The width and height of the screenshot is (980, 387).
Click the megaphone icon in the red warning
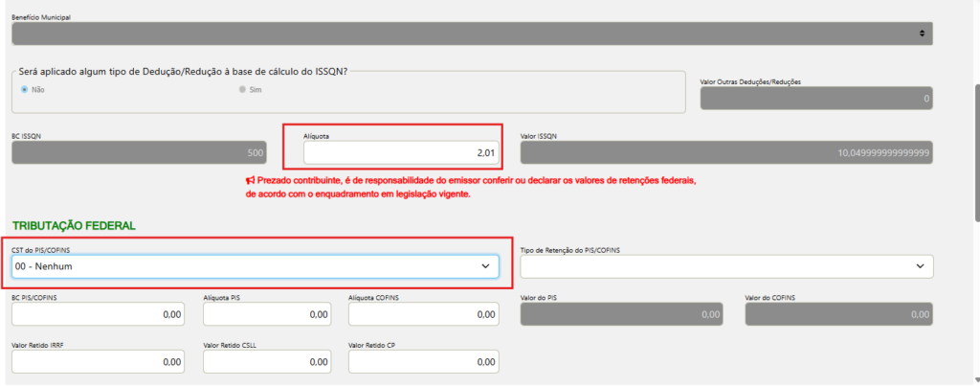click(x=251, y=180)
